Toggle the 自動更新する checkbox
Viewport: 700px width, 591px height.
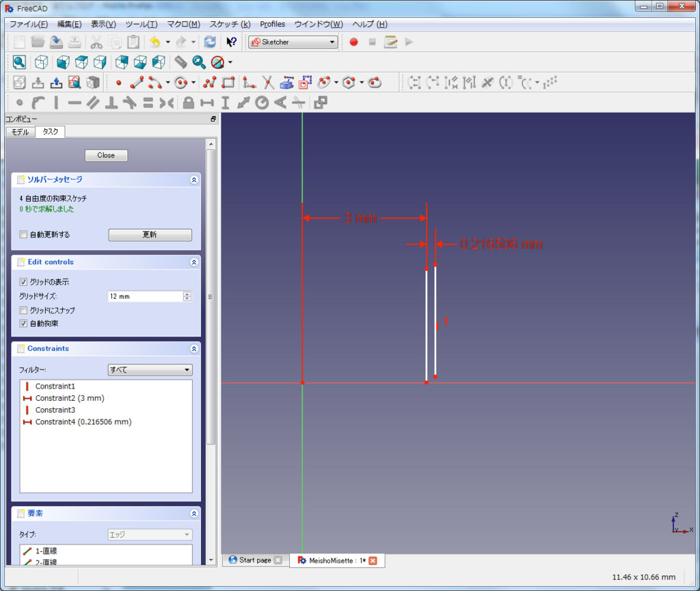click(x=23, y=235)
